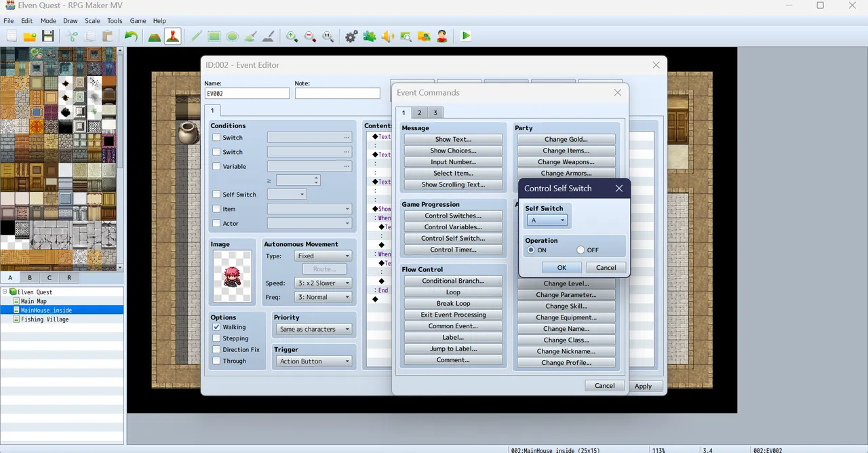The image size is (868, 453).
Task: Click the Conditional Branch... command button
Action: [453, 281]
